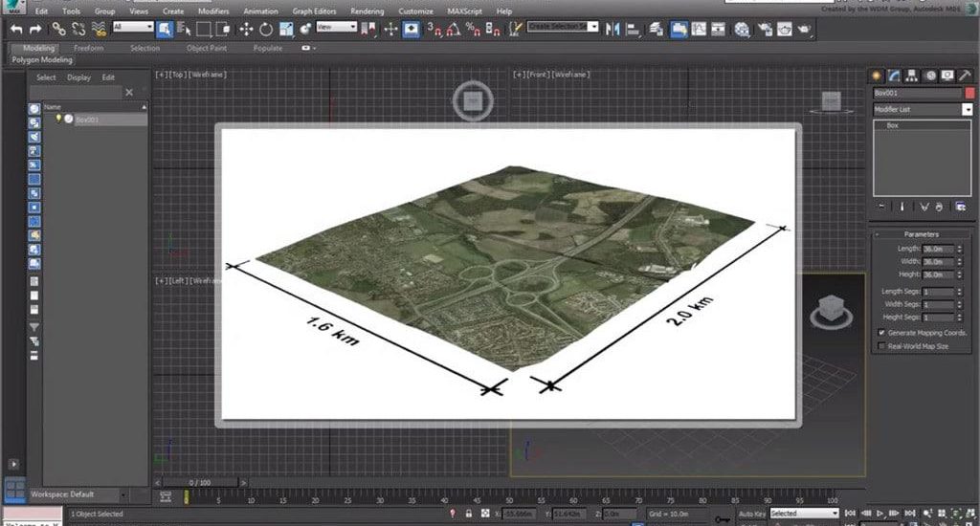Uncheck Generate Mapping Coords checkbox
The image size is (980, 526).
(881, 332)
